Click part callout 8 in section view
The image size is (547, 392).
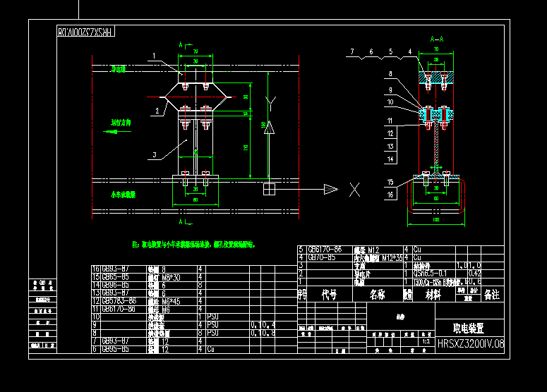[390, 74]
